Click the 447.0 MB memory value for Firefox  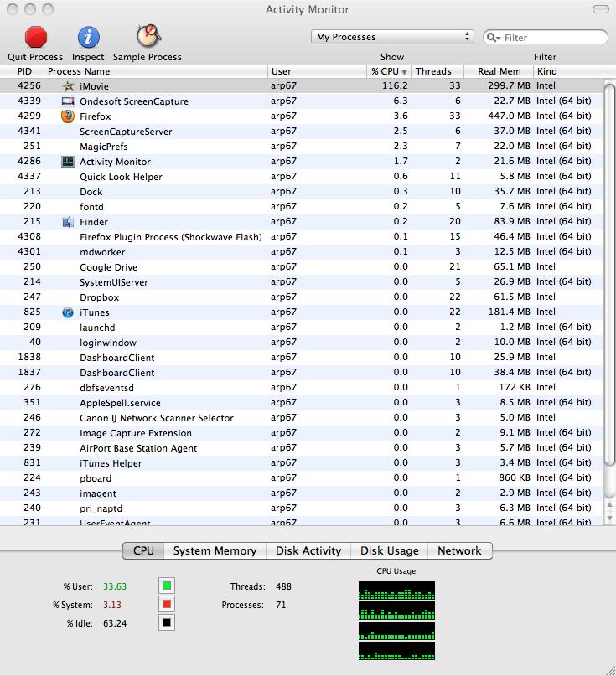coord(509,116)
